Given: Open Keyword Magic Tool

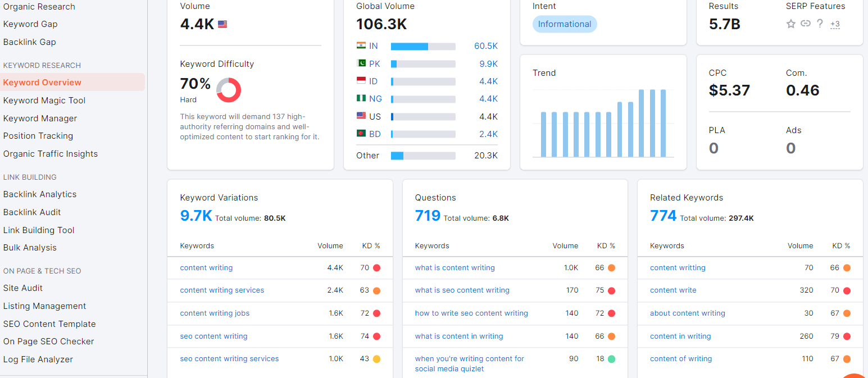Looking at the screenshot, I should [44, 101].
